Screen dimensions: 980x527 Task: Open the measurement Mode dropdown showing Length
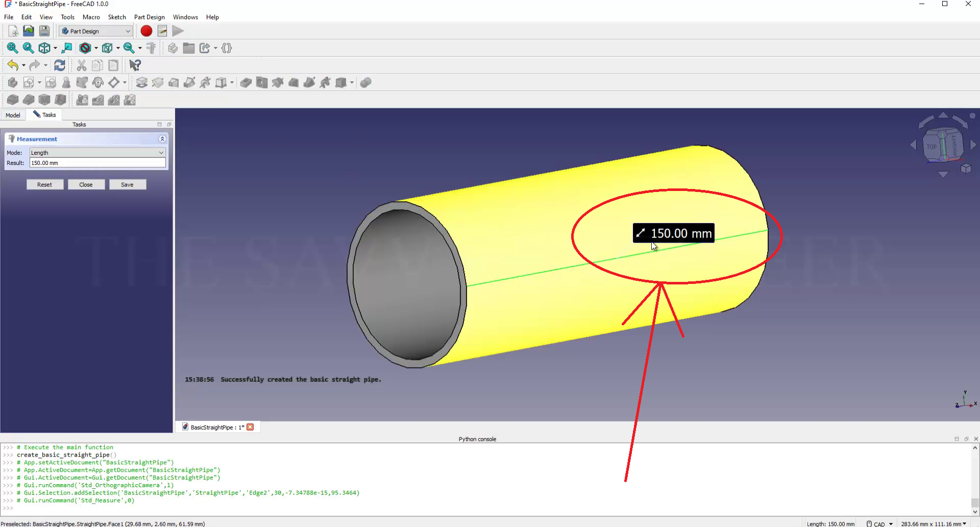tap(97, 153)
